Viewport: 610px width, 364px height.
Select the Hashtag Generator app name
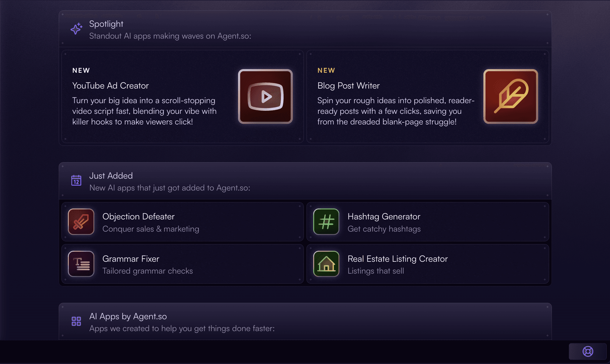tap(384, 217)
